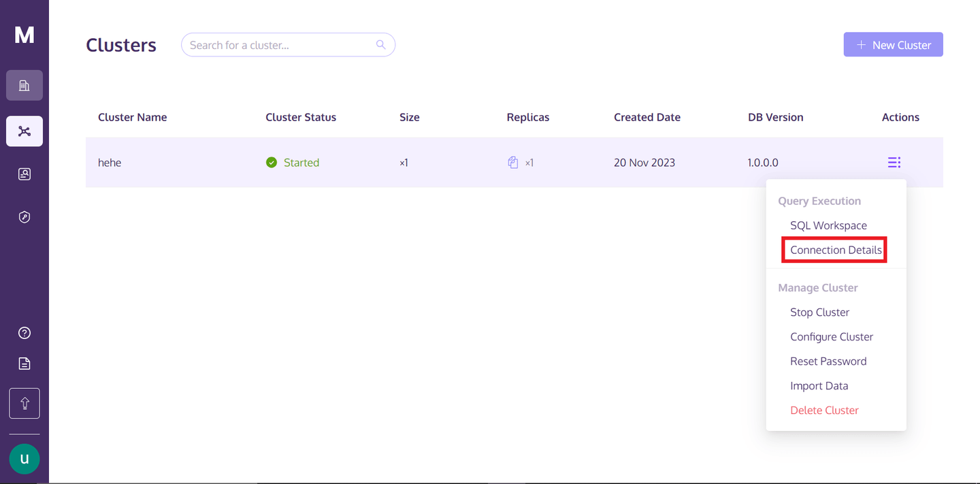Click the Size column header
The image size is (980, 484).
pyautogui.click(x=409, y=117)
